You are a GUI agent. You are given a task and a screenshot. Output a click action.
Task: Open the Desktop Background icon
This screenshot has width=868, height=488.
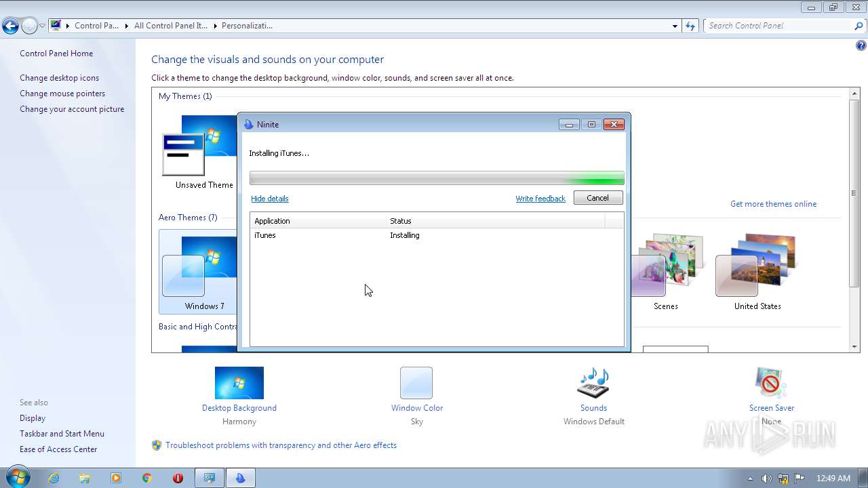click(x=239, y=383)
